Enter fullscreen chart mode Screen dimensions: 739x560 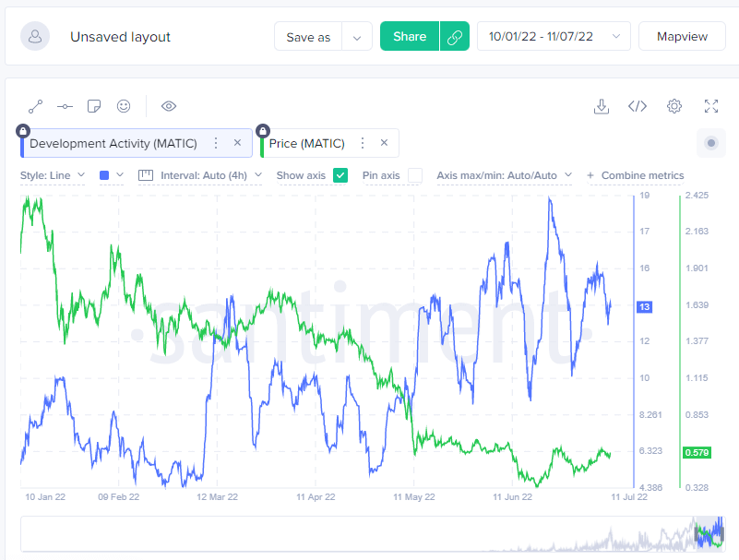pos(711,106)
